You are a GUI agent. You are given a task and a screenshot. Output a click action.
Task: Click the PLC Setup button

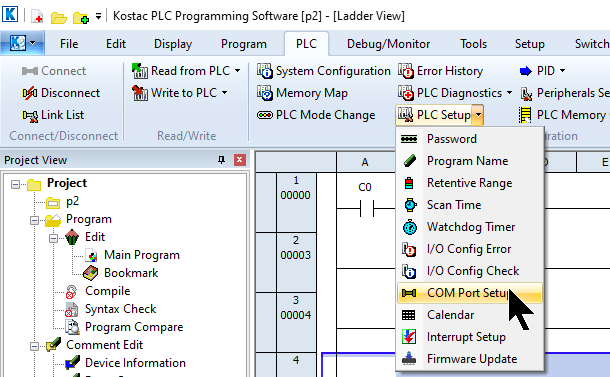click(434, 115)
